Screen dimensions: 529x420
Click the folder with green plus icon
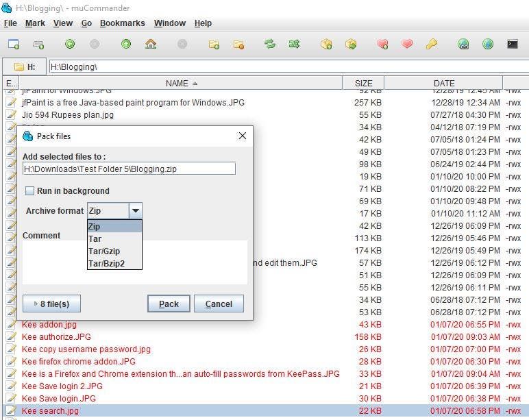pos(214,45)
